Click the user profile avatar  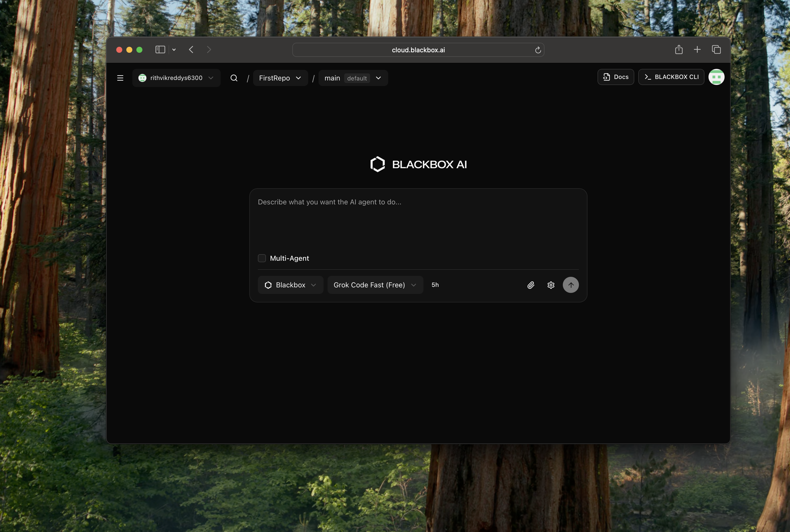(716, 77)
